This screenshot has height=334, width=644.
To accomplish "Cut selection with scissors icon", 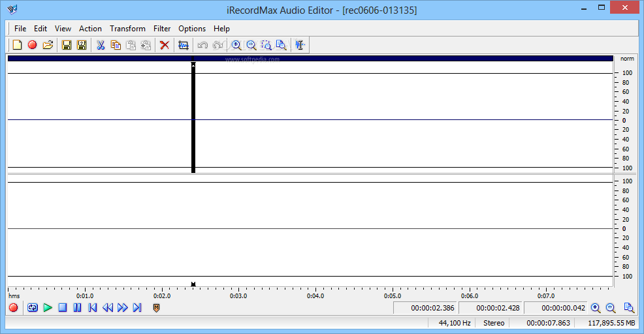I will pyautogui.click(x=101, y=45).
